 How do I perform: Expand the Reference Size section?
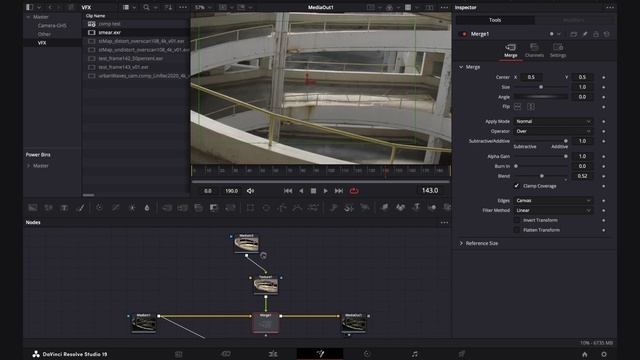(461, 243)
